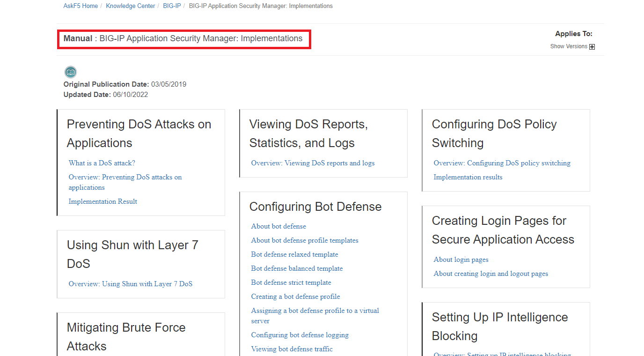Click the final breadcrumb 'BIG-IP Application Security Manager: Implementations'
Viewport: 644px width, 356px height.
pyautogui.click(x=261, y=6)
